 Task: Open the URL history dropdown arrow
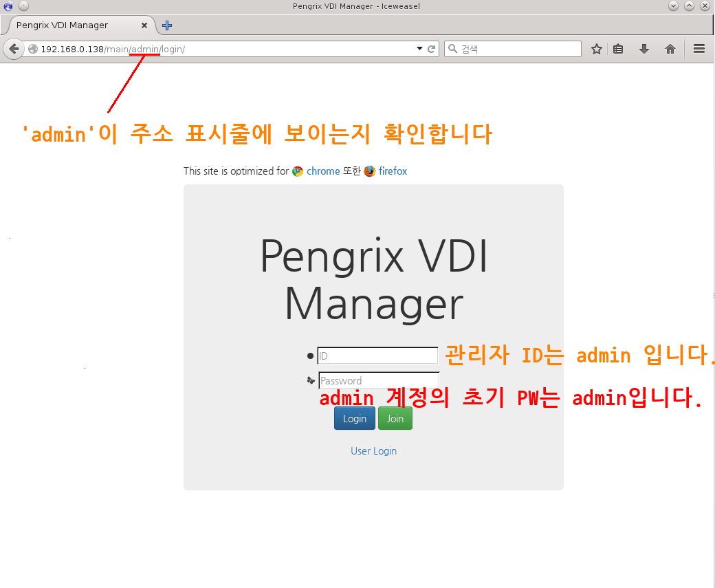(419, 48)
